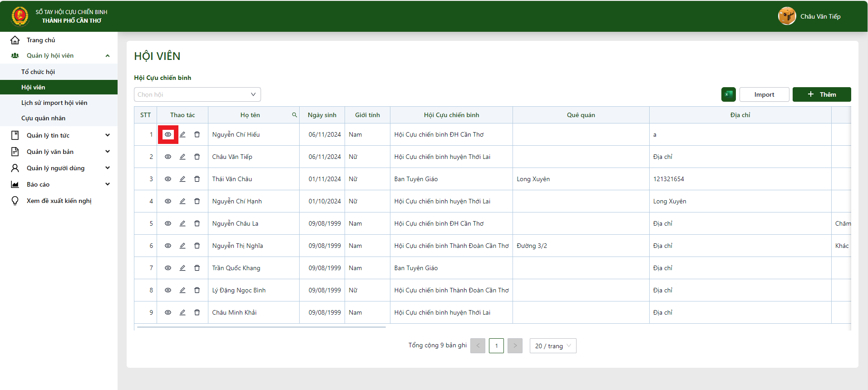The height and width of the screenshot is (390, 868).
Task: Delete the Trần Quốc Khang record
Action: (x=197, y=268)
